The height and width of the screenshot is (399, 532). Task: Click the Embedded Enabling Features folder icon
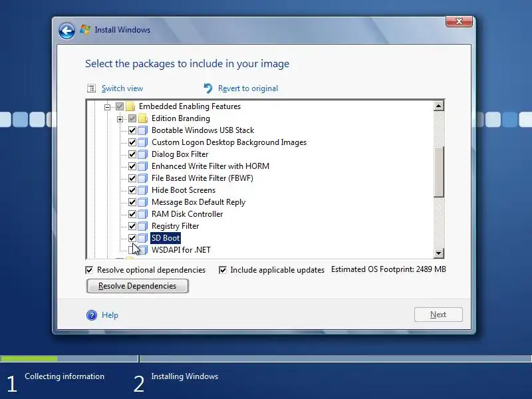pos(130,106)
